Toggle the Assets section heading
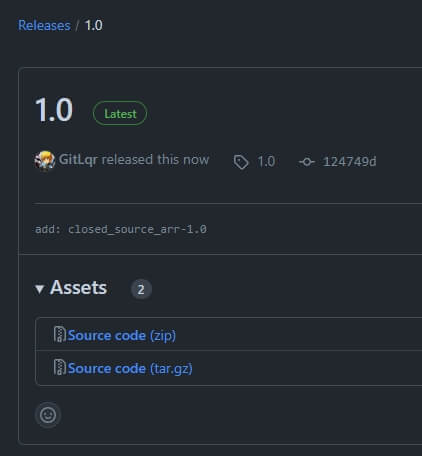The image size is (422, 456). 78,288
